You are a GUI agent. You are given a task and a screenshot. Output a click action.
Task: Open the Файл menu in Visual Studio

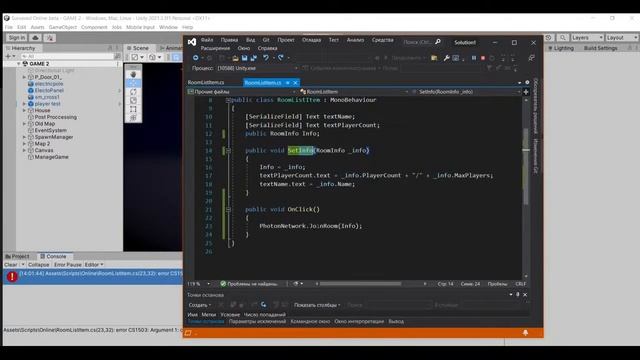point(207,40)
